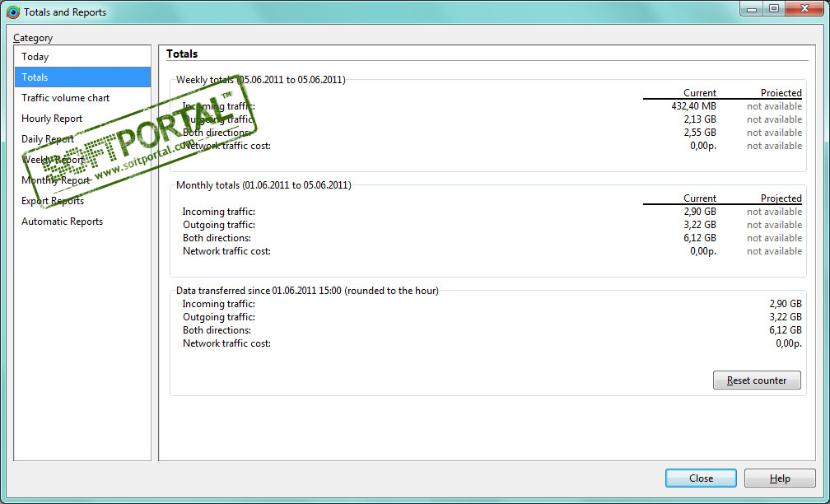Open the Daily Report category

[x=82, y=139]
